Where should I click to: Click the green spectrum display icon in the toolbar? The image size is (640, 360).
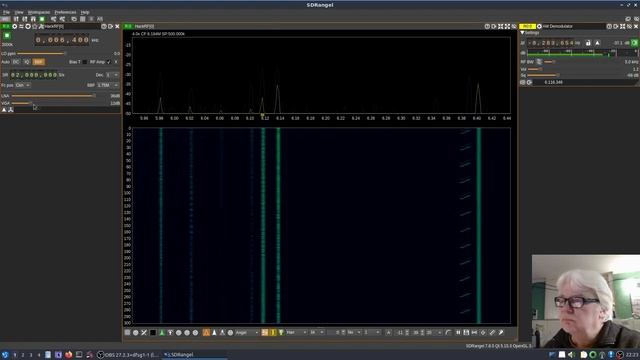(162, 333)
